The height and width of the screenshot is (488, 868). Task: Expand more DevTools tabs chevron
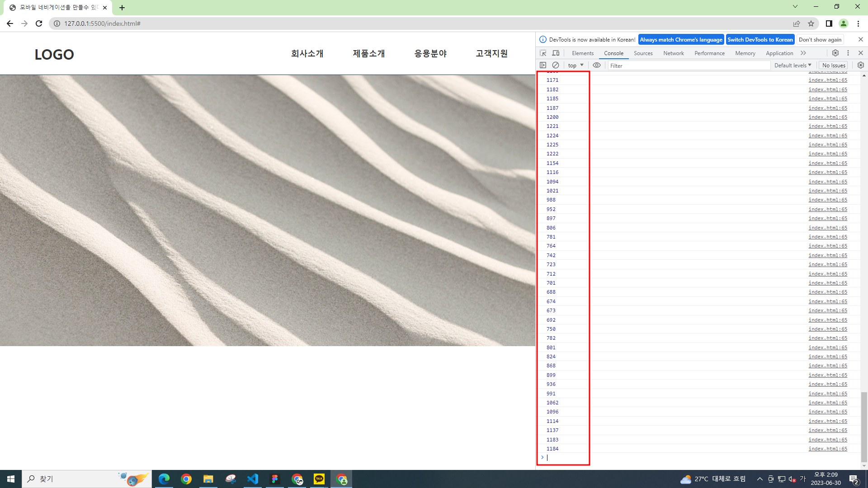pos(803,53)
